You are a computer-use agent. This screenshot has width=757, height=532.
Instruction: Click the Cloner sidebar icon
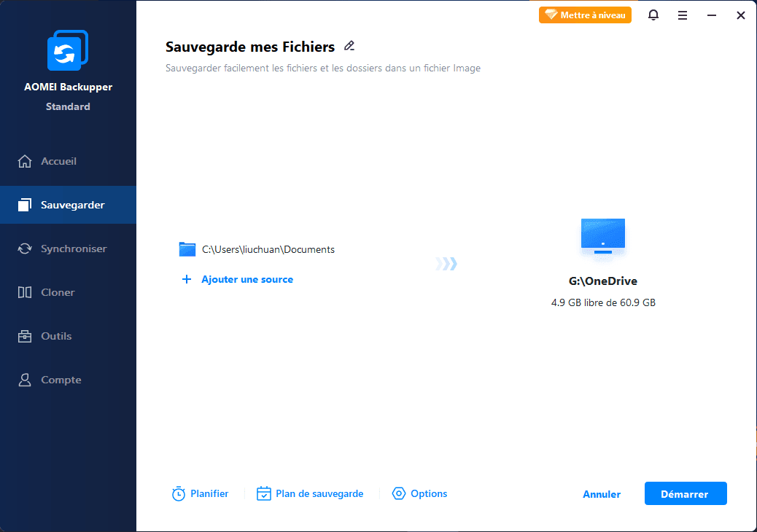[x=25, y=292]
